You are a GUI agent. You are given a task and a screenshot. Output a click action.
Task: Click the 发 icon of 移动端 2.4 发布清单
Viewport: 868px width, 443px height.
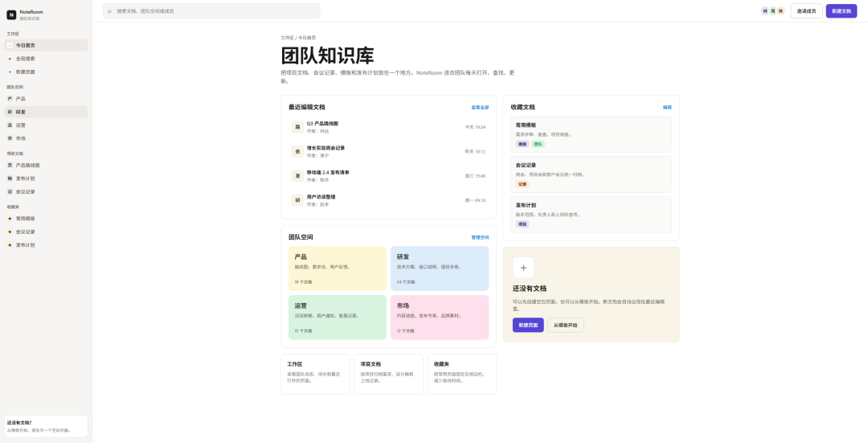298,175
